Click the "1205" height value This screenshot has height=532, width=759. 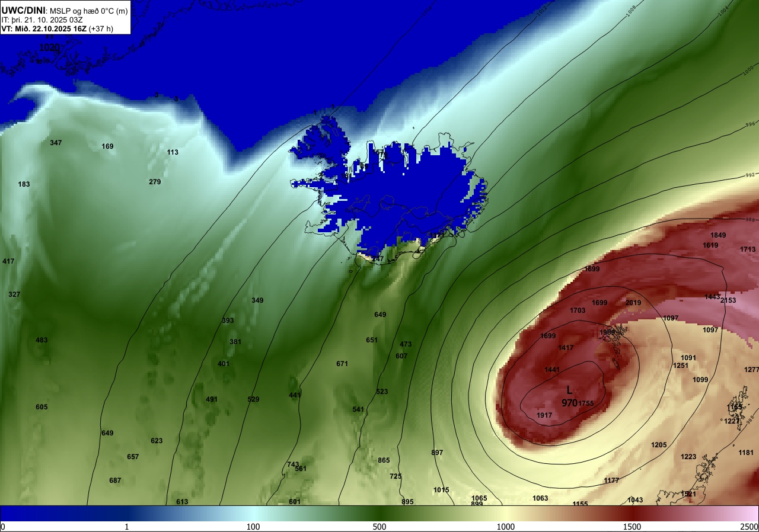pos(659,445)
